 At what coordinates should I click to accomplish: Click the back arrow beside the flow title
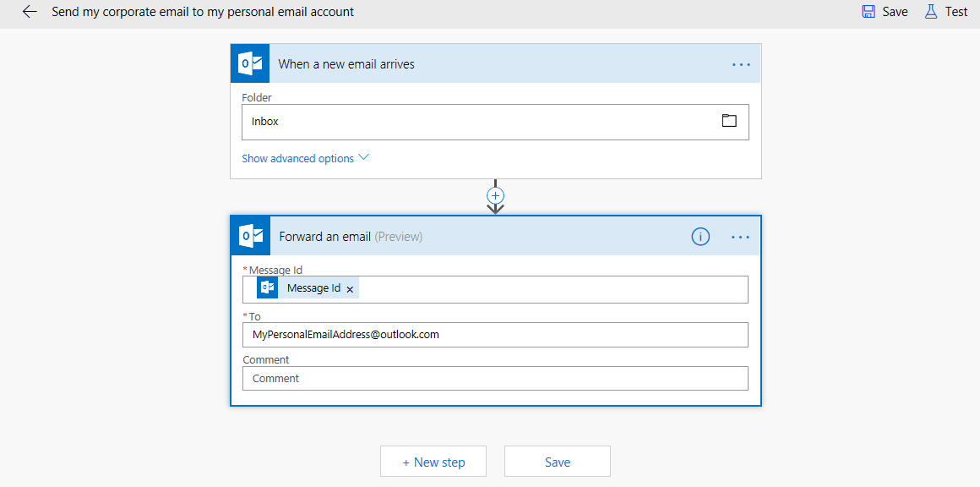30,12
